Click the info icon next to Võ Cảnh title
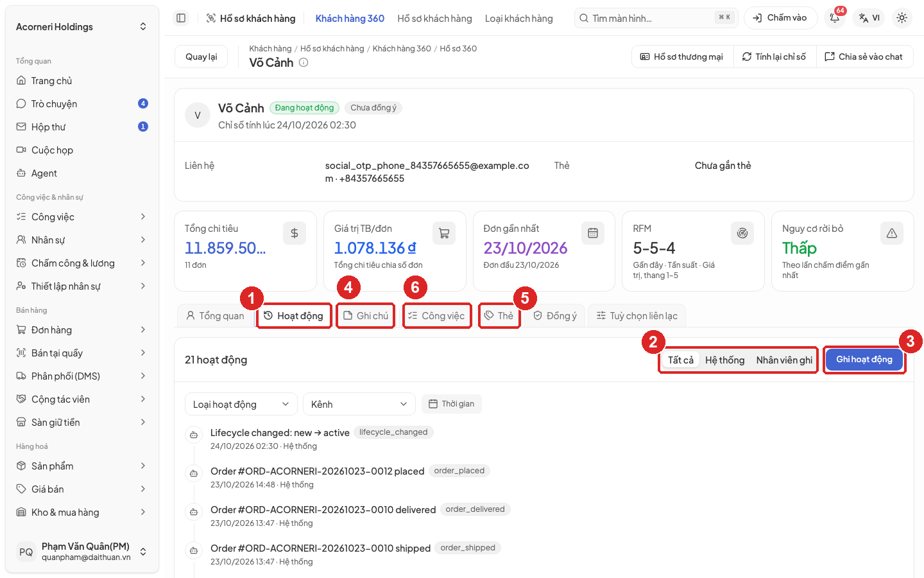Viewport: 924px width, 578px height. [304, 62]
